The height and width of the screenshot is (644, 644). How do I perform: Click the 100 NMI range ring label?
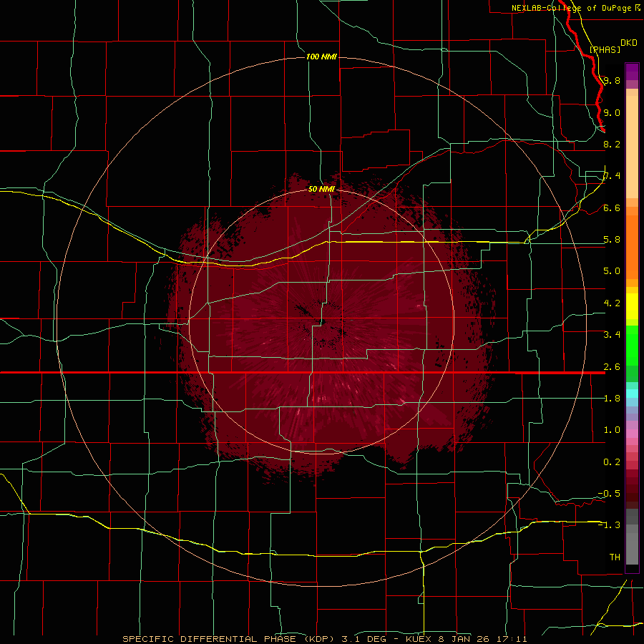321,57
